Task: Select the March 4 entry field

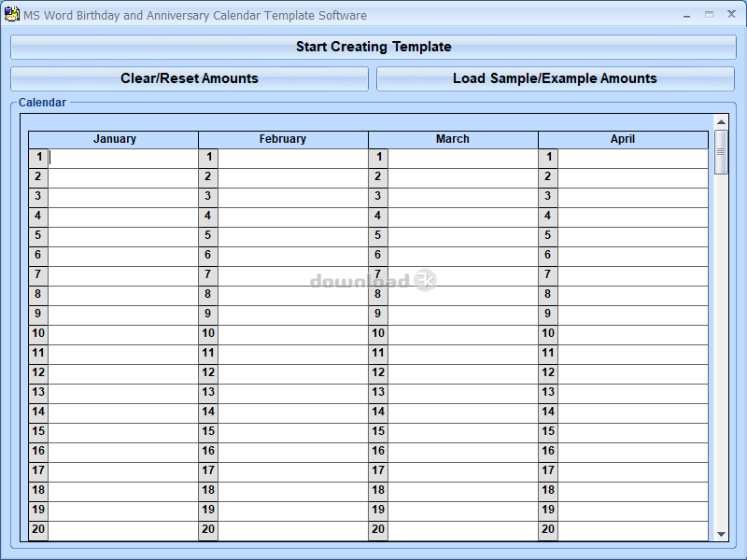Action: click(x=463, y=217)
